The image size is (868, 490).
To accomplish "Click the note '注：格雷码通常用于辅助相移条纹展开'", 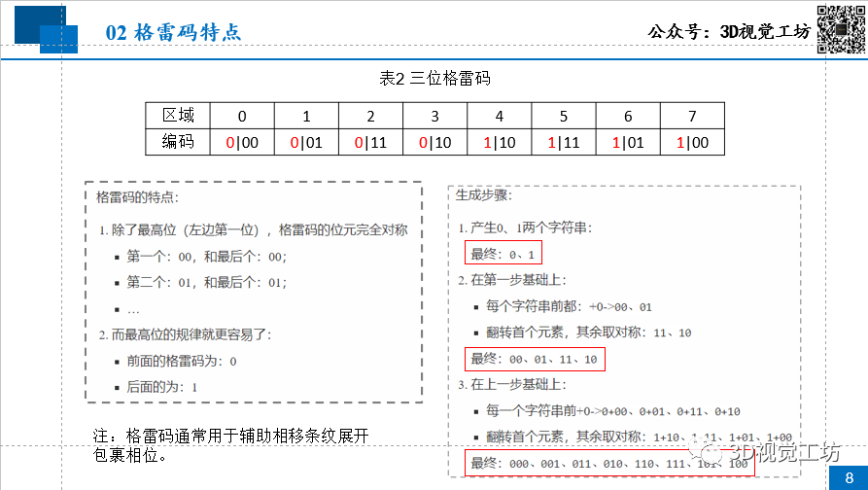I will click(230, 436).
